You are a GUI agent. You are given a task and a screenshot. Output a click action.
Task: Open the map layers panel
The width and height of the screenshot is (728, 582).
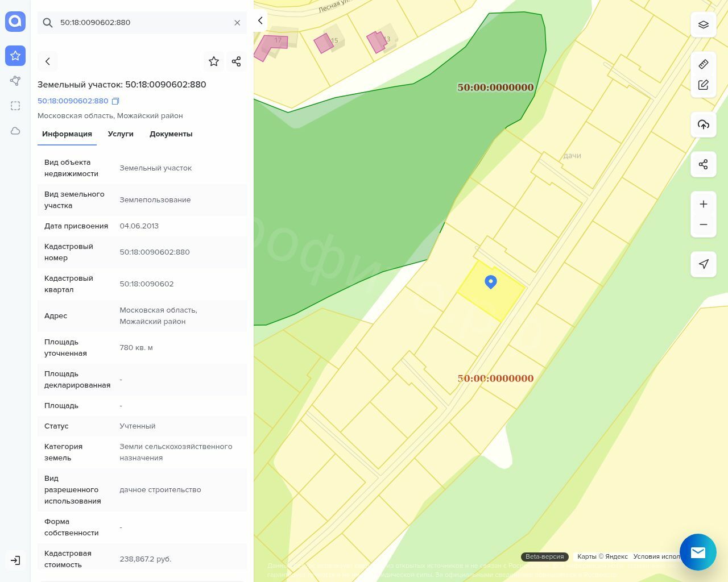tap(703, 24)
